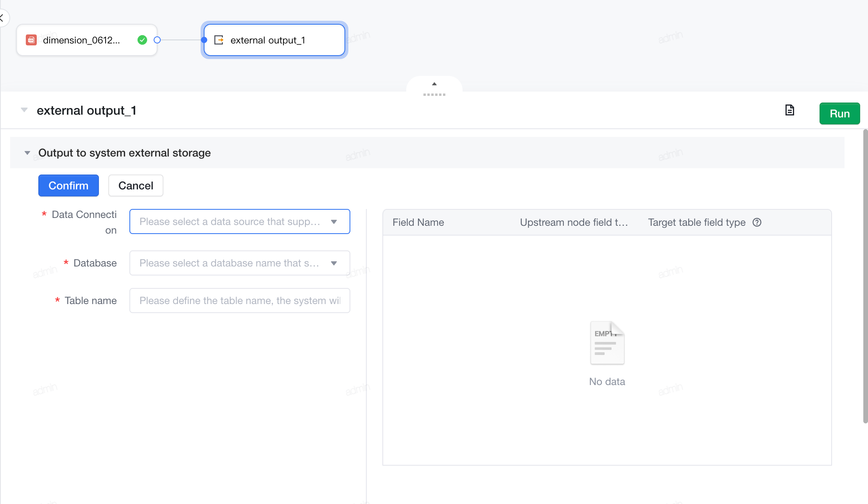Click the help icon next to Target table field type
The height and width of the screenshot is (504, 868).
pos(757,222)
